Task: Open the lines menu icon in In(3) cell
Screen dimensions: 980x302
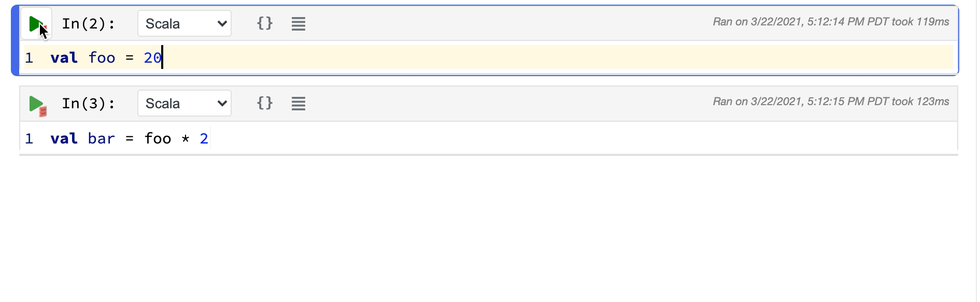Action: (298, 104)
